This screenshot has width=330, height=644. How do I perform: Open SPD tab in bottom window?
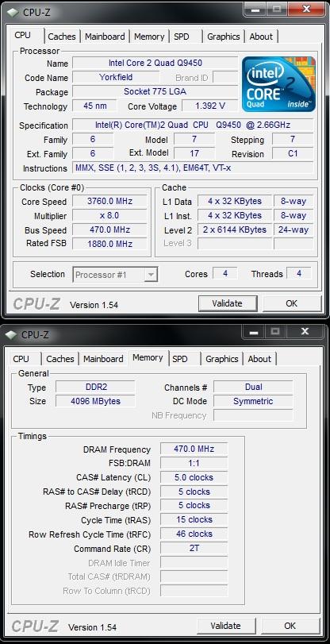coord(180,359)
